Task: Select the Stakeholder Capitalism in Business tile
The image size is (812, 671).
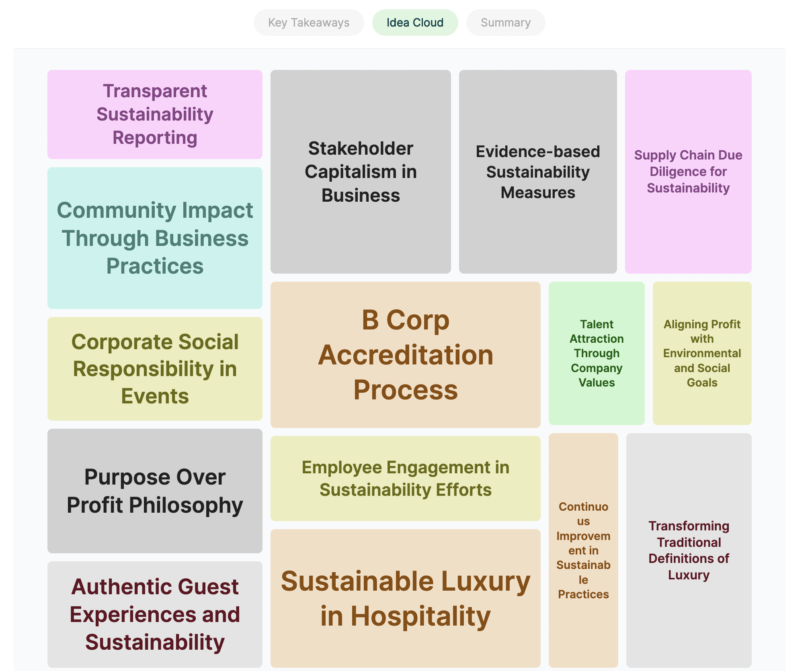Action: (361, 172)
